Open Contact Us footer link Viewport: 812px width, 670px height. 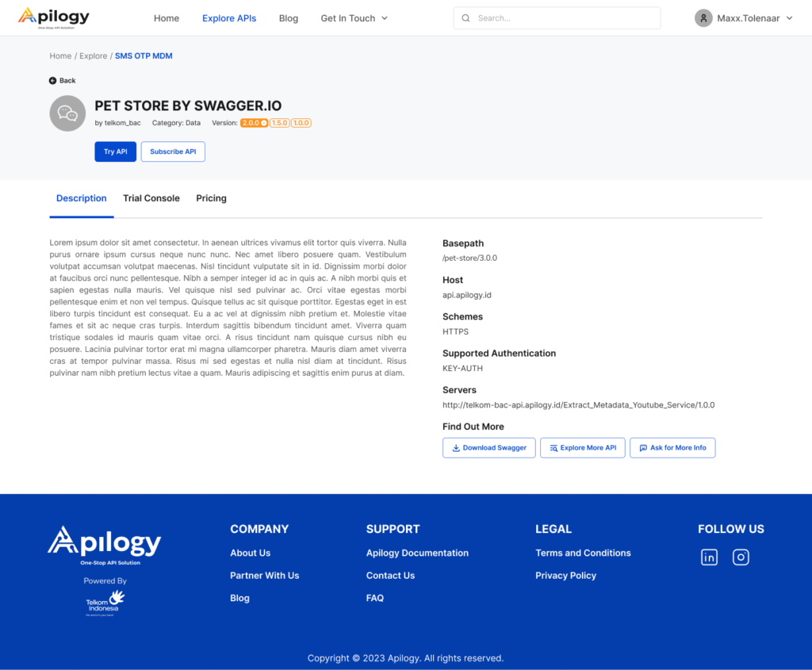pyautogui.click(x=390, y=576)
